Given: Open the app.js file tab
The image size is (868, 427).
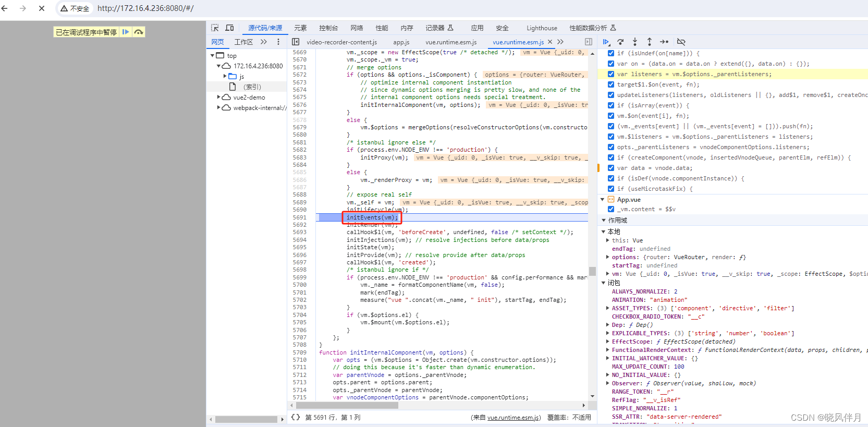Looking at the screenshot, I should click(401, 42).
